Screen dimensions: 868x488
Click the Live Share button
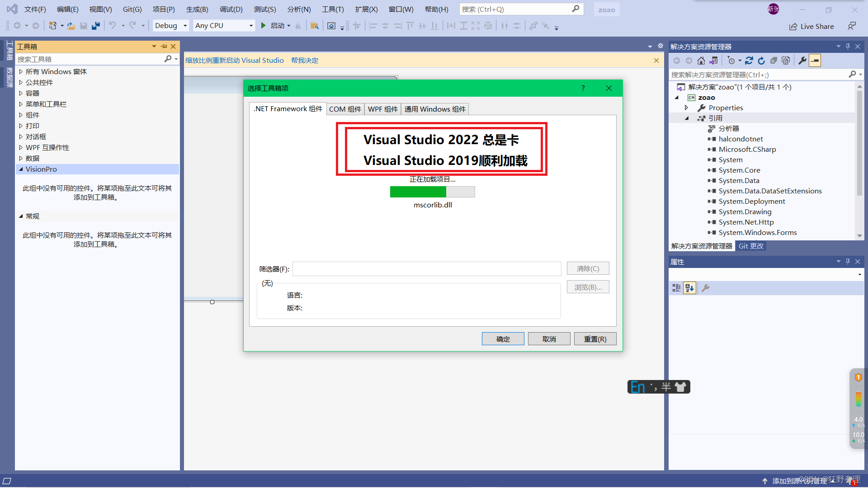click(811, 26)
